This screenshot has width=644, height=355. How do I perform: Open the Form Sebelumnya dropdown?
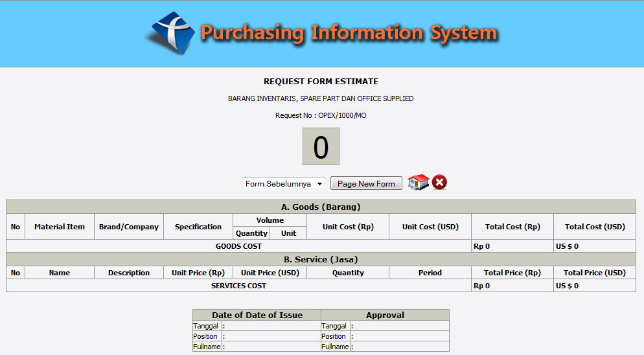pyautogui.click(x=283, y=184)
